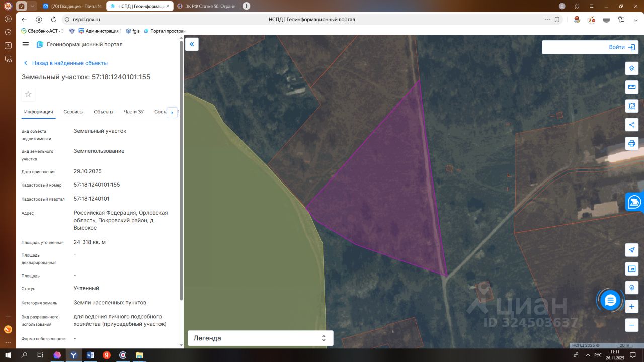Screen dimensions: 644x362
Task: Open the blue assistant widget on right edge
Action: tap(635, 202)
